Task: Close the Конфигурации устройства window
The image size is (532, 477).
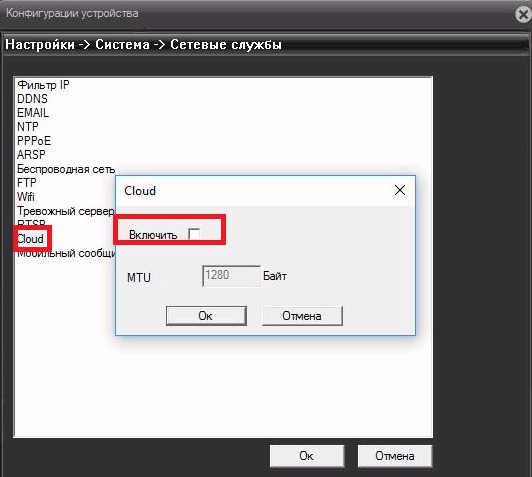Action: [523, 15]
